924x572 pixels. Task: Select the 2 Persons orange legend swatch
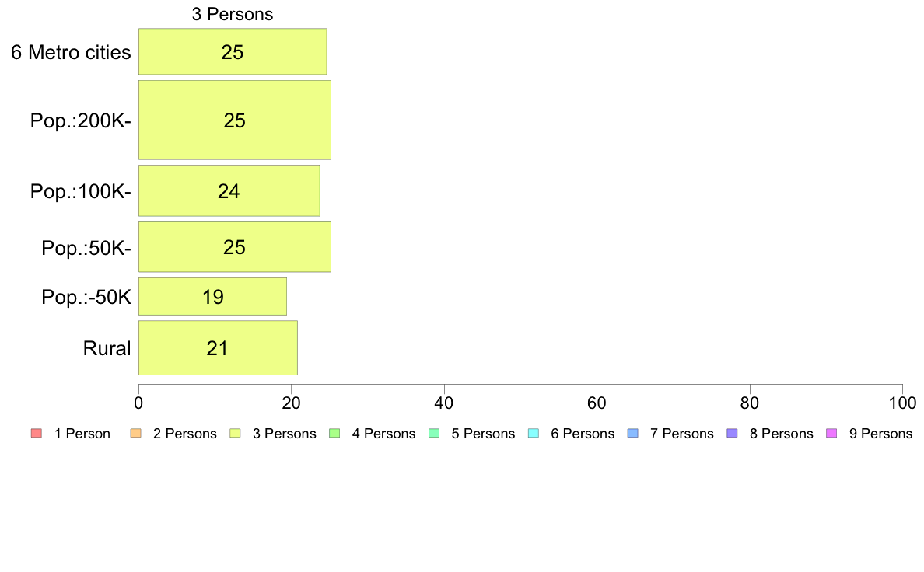point(135,433)
